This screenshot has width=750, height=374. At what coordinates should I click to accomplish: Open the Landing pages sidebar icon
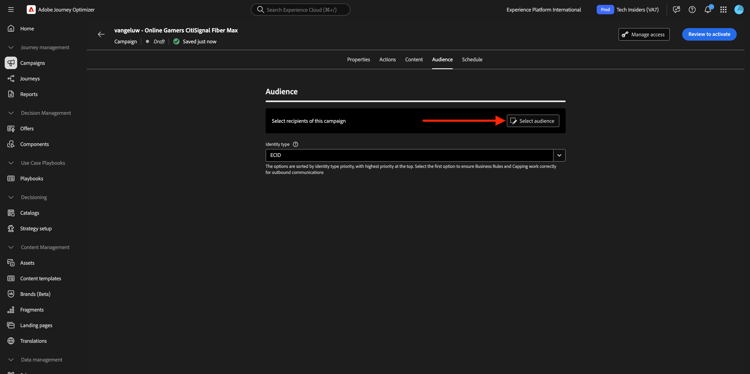pos(11,325)
